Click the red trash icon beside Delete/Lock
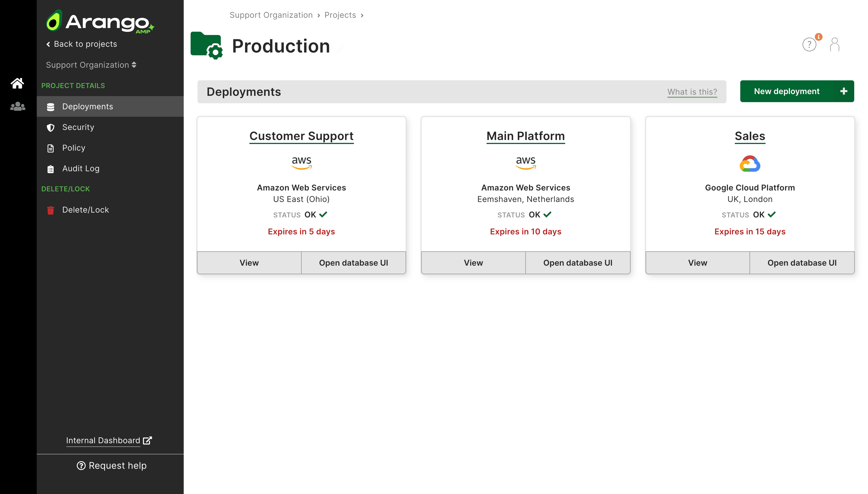868x494 pixels. tap(50, 210)
